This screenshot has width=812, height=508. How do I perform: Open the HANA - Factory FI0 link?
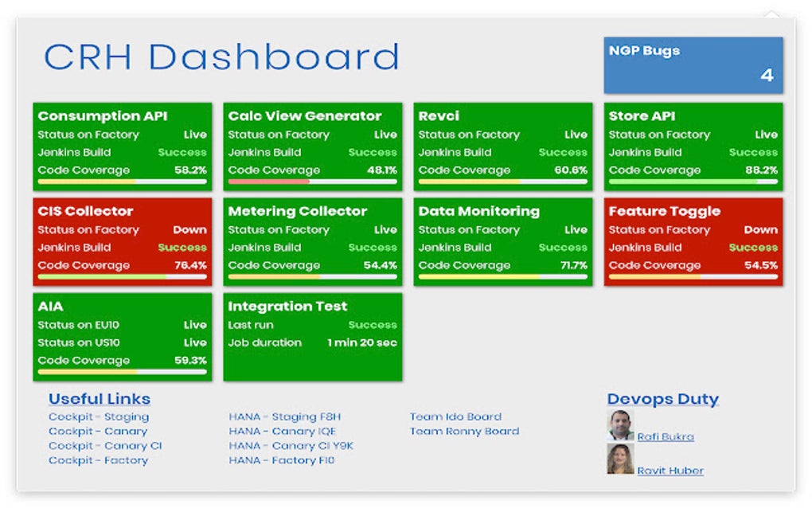(282, 460)
